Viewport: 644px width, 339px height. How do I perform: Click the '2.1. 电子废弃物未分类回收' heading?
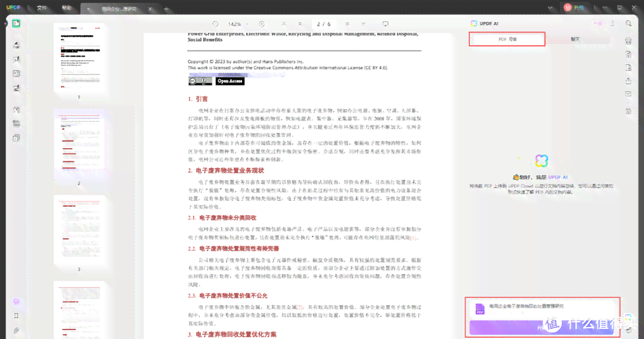222,217
